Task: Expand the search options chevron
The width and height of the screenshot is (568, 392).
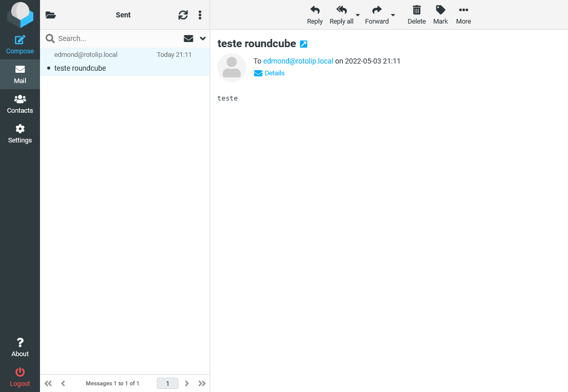Action: pyautogui.click(x=202, y=38)
